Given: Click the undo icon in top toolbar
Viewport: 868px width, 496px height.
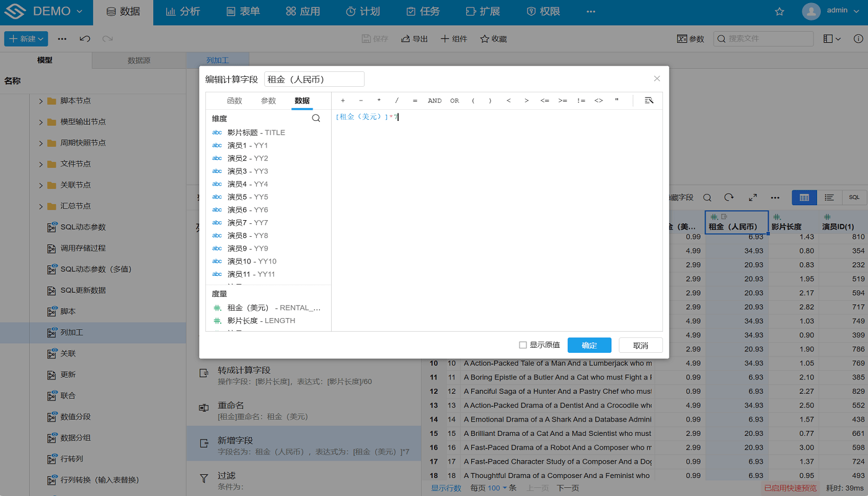Looking at the screenshot, I should point(85,38).
